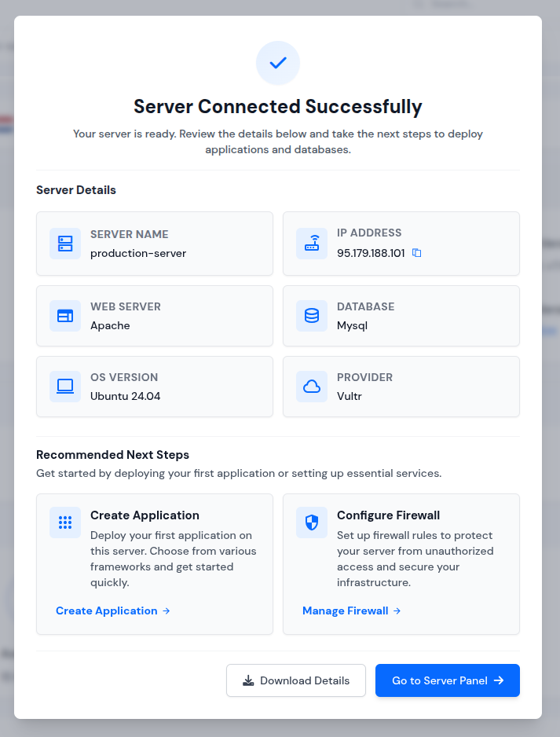560x737 pixels.
Task: Select the production-server details card
Action: click(154, 244)
